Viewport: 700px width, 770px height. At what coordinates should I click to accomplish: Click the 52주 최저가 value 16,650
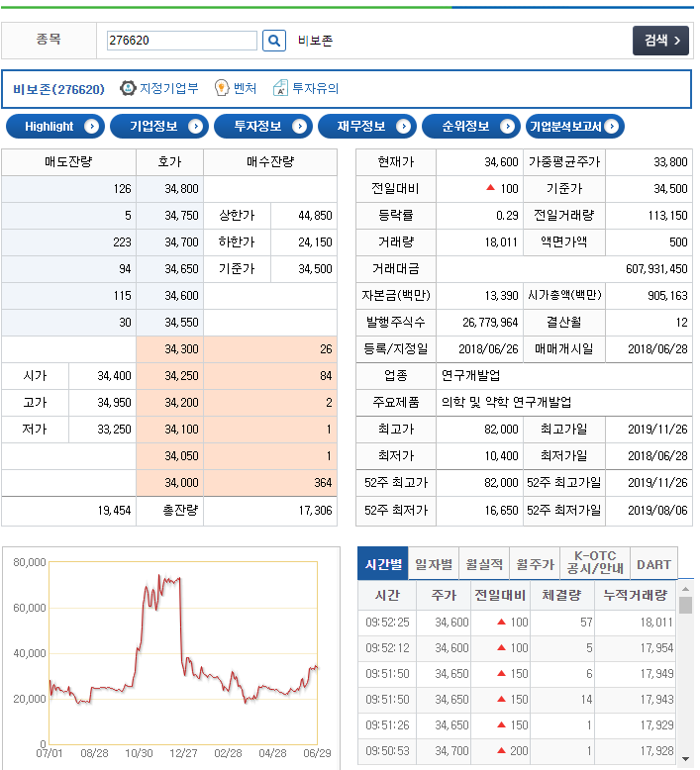[x=501, y=511]
